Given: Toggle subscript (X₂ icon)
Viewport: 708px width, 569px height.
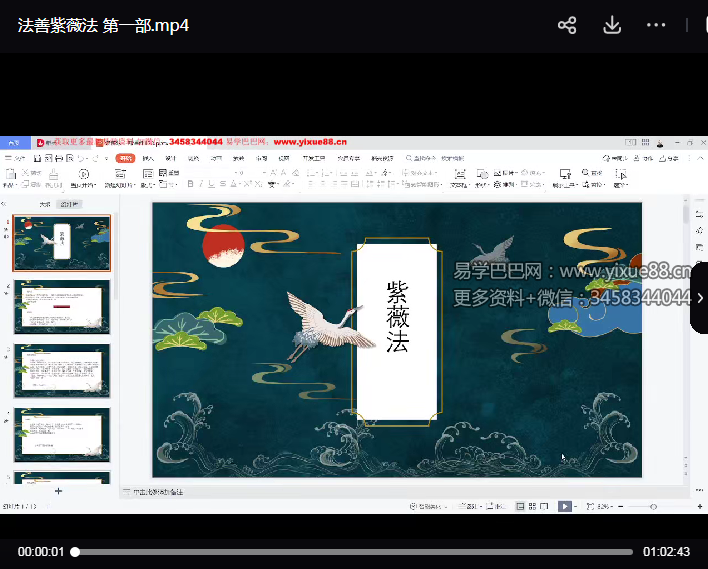Looking at the screenshot, I should tap(258, 184).
